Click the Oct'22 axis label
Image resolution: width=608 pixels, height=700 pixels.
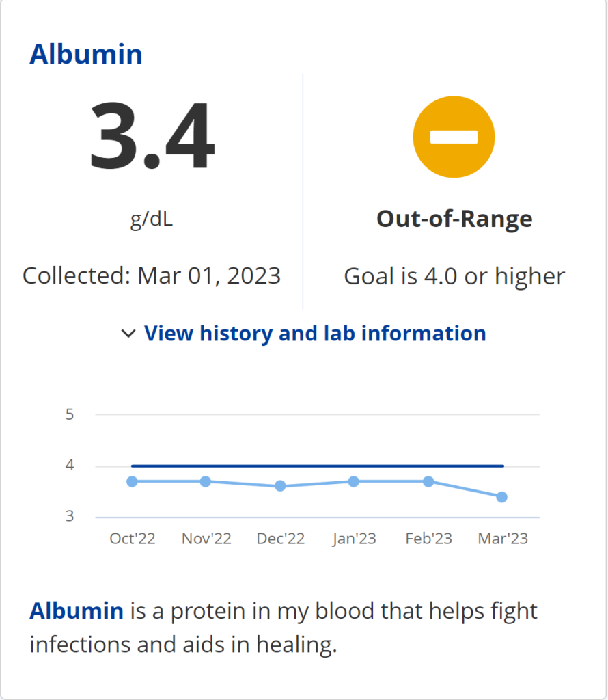pyautogui.click(x=133, y=539)
